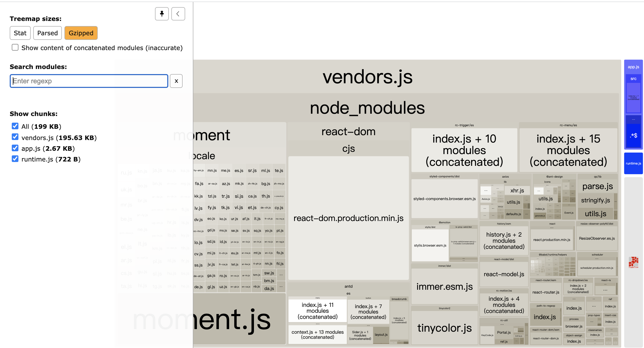Select the Parsed size mode
This screenshot has width=644, height=348.
pyautogui.click(x=47, y=33)
